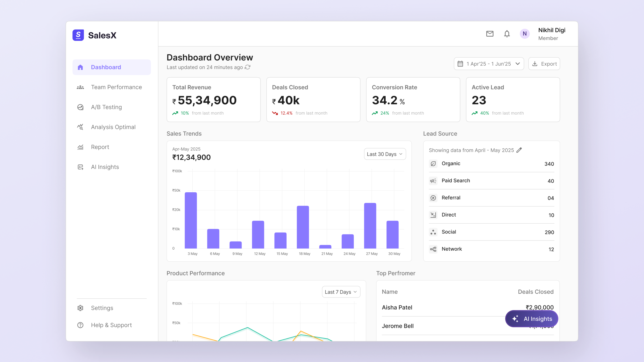The image size is (644, 362).
Task: Open the notifications bell icon
Action: click(507, 34)
